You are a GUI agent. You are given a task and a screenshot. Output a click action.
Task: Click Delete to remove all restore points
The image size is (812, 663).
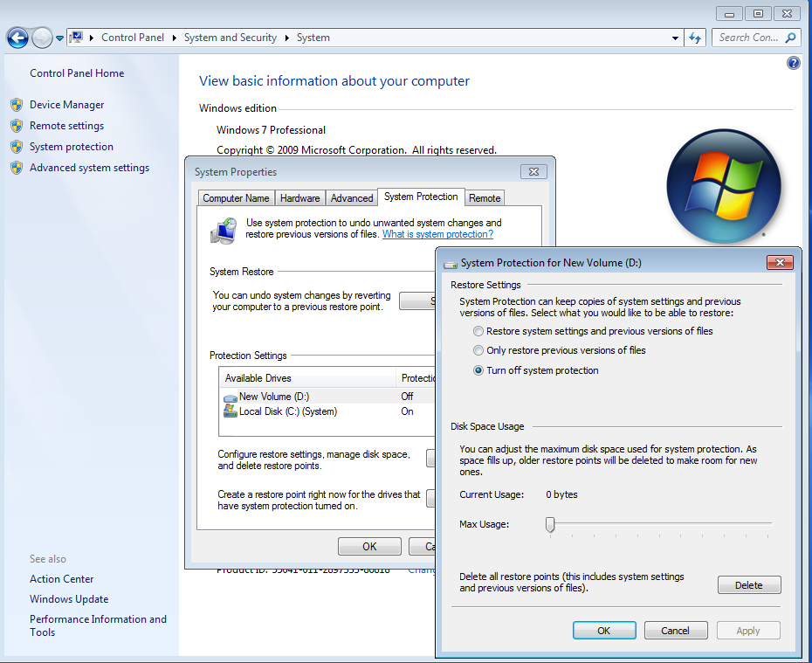(x=748, y=584)
